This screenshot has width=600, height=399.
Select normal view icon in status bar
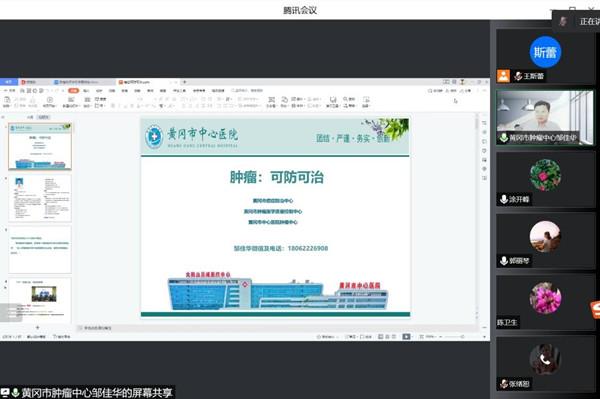tap(380, 337)
